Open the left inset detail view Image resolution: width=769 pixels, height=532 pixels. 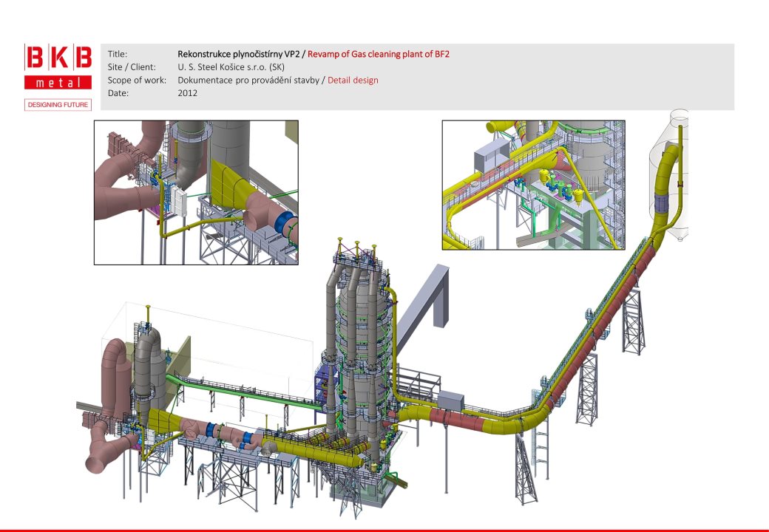[196, 192]
